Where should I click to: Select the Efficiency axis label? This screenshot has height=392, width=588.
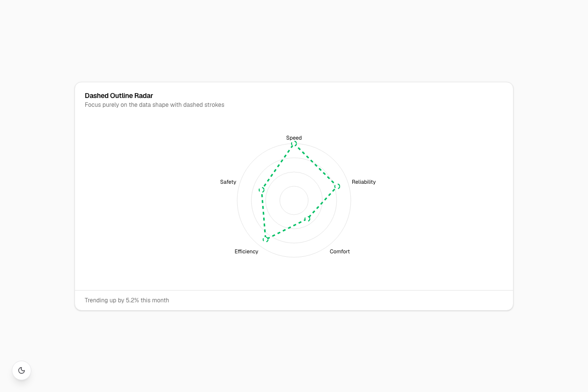click(x=246, y=251)
